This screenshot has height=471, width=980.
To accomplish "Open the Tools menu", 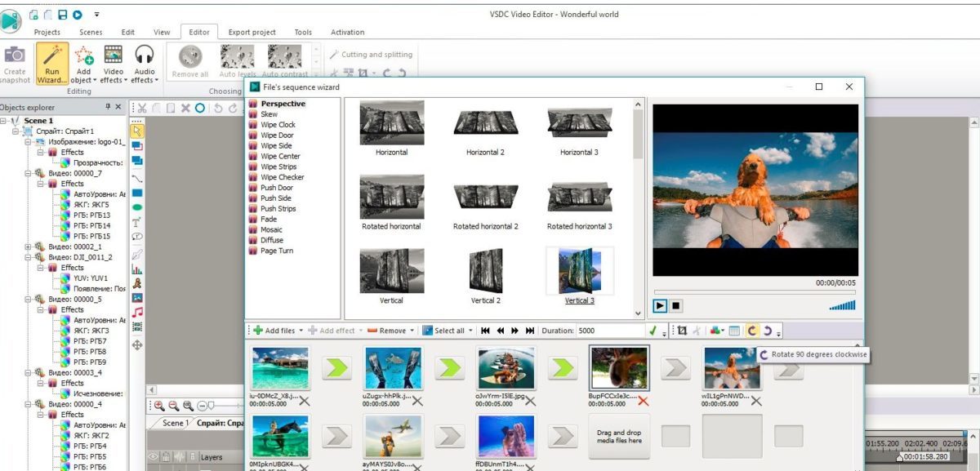I will coord(302,32).
